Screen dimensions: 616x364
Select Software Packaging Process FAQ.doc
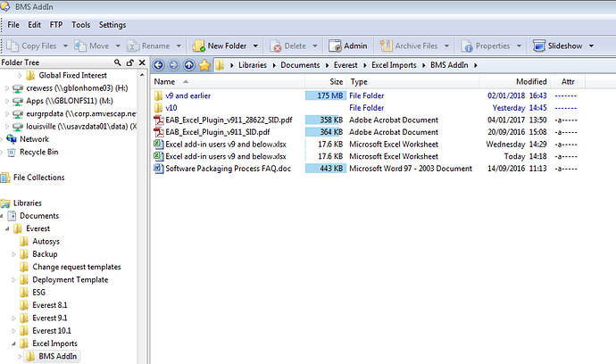click(x=228, y=169)
